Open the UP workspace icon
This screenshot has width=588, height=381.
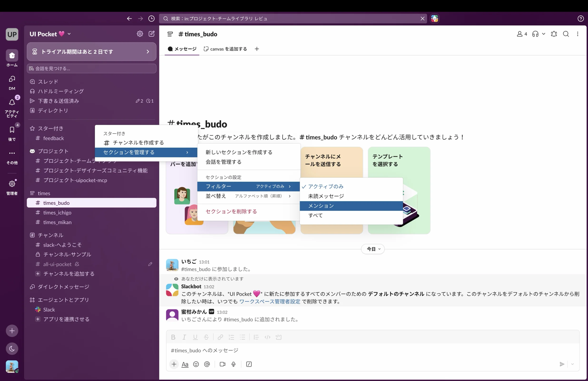click(x=12, y=34)
